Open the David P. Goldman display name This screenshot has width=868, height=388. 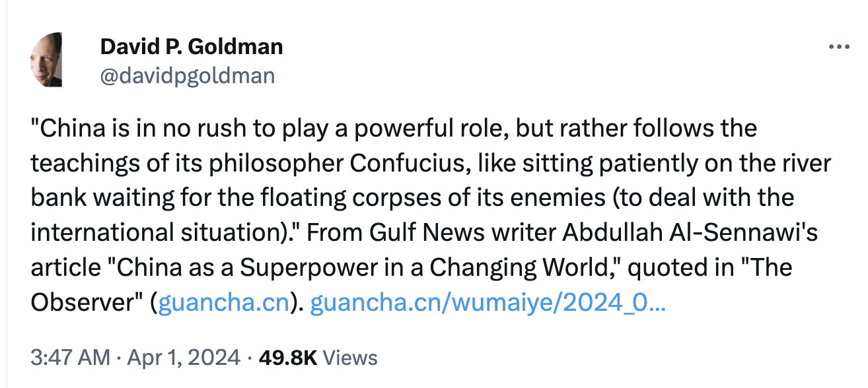pyautogui.click(x=192, y=47)
